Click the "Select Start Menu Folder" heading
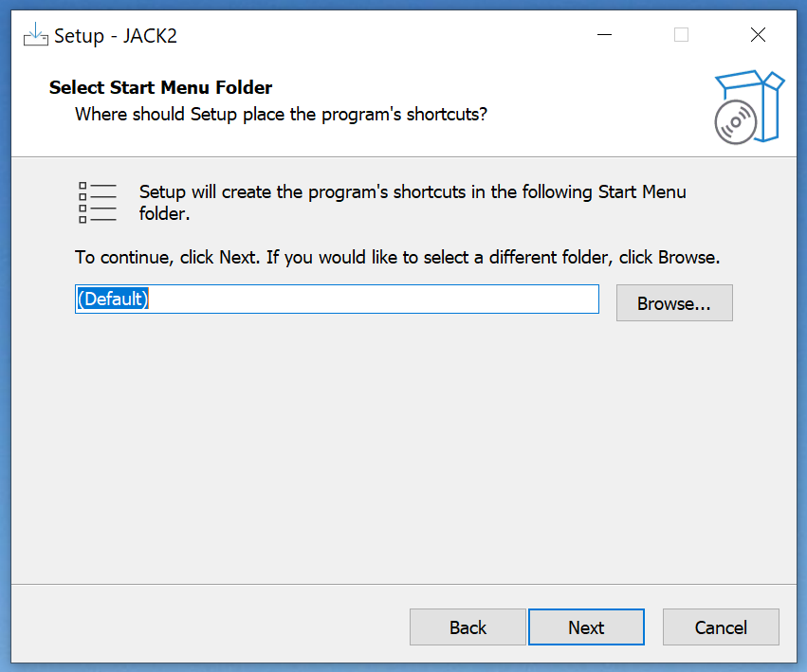This screenshot has width=807, height=672. (x=160, y=88)
